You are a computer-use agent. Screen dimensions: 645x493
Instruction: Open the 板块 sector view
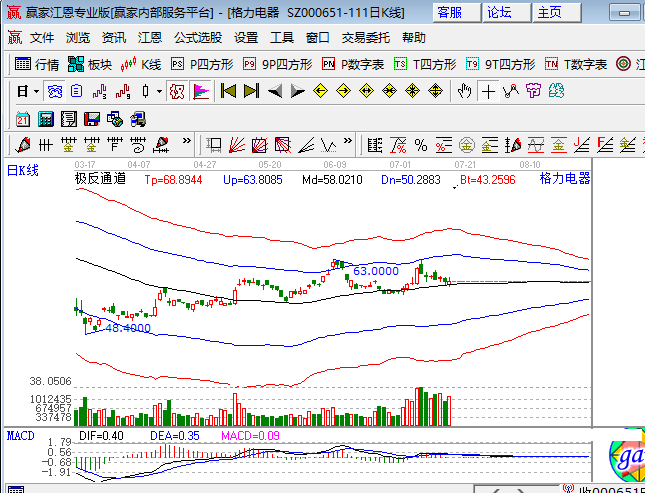(90, 64)
